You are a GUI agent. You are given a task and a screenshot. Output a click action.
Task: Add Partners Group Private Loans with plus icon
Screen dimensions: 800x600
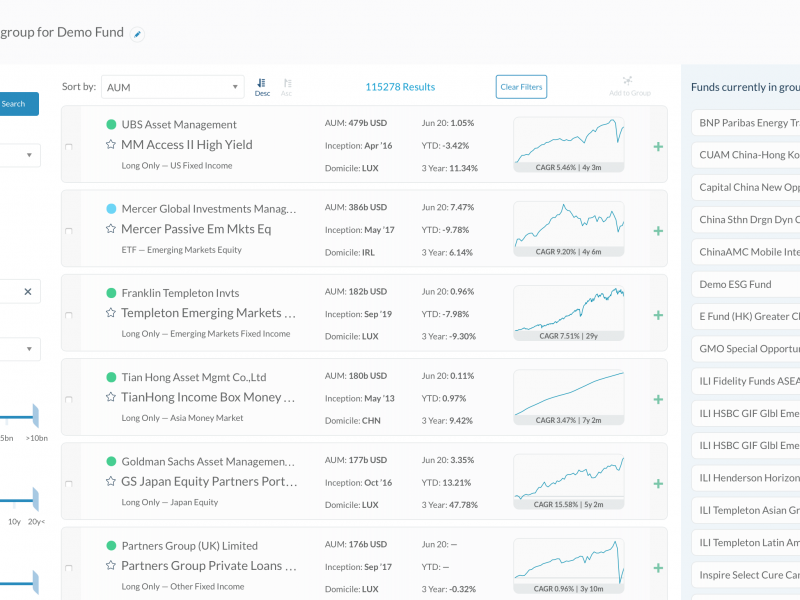(658, 568)
